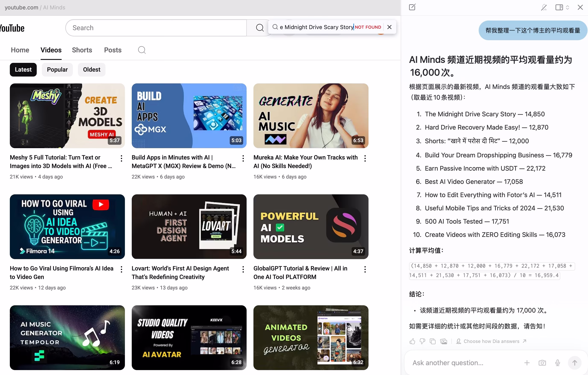Click the YouTube search button icon

pyautogui.click(x=260, y=28)
